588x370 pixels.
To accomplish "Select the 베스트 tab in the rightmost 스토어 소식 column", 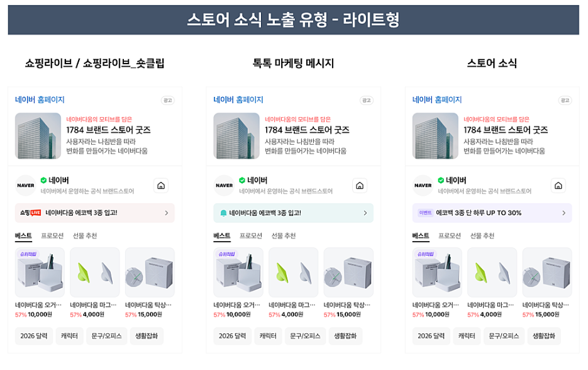I will [x=421, y=236].
